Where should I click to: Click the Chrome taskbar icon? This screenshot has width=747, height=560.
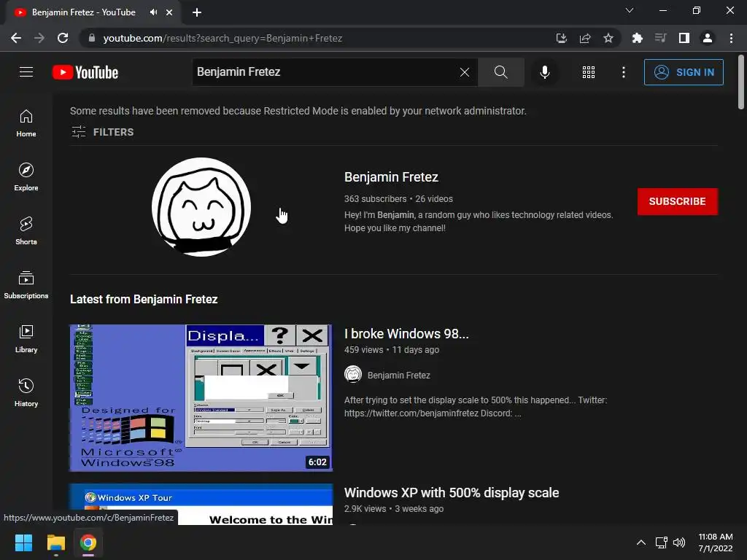coord(88,542)
